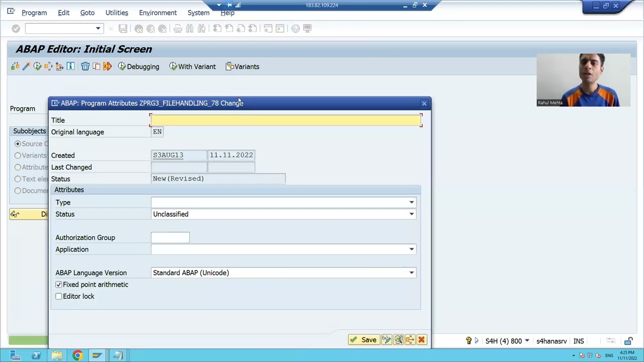Open the ABAP Language Version dropdown
The image size is (644, 362).
pos(412,273)
